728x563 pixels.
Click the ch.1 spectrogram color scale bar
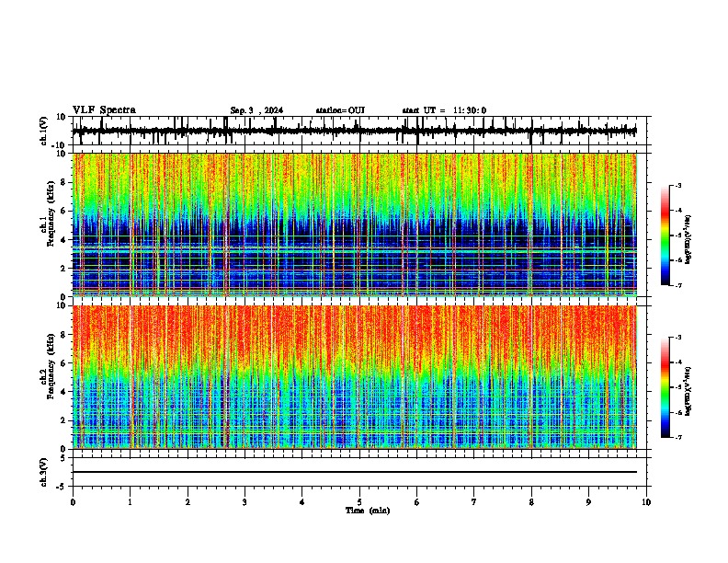[665, 236]
